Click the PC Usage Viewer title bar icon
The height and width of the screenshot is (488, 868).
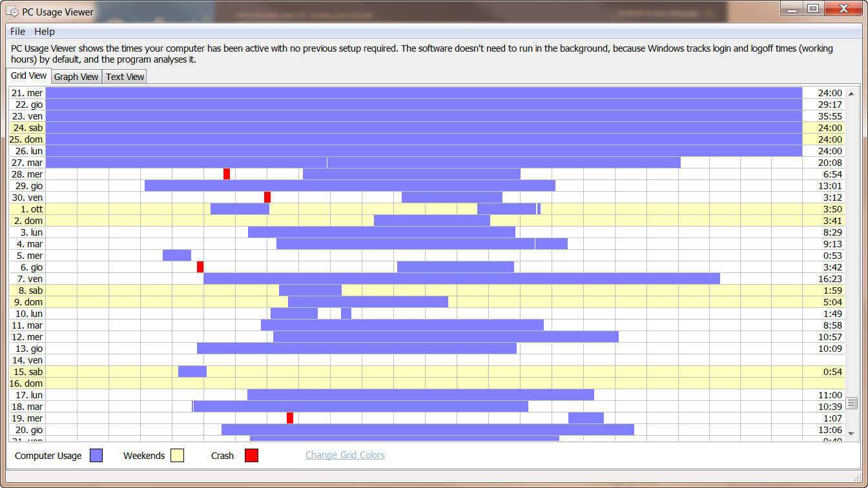point(12,12)
